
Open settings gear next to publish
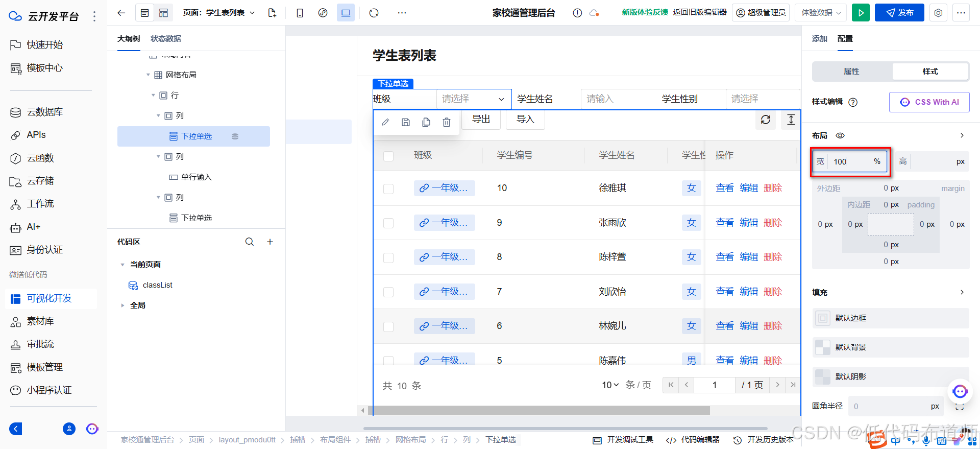tap(938, 13)
